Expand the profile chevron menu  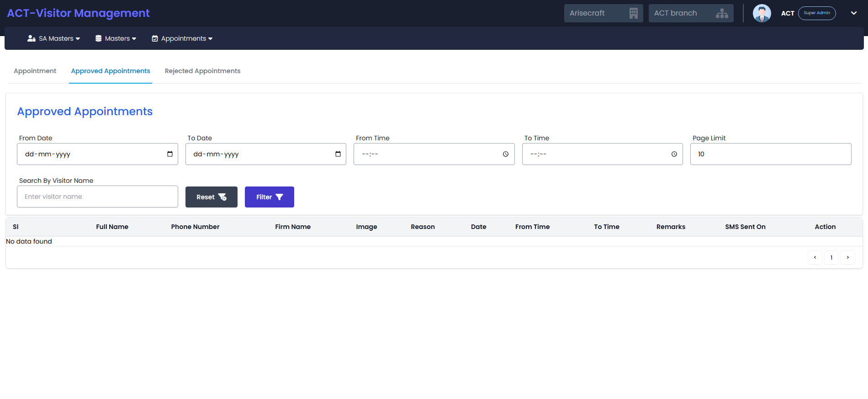point(853,13)
